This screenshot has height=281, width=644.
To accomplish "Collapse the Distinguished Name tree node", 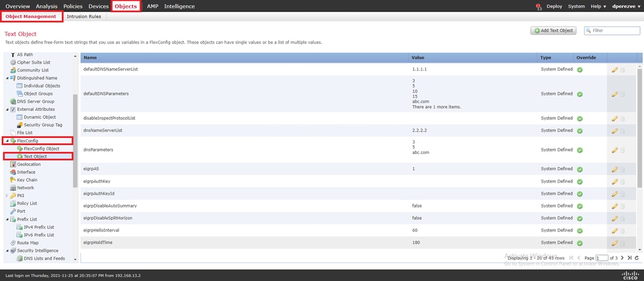I will (x=7, y=78).
